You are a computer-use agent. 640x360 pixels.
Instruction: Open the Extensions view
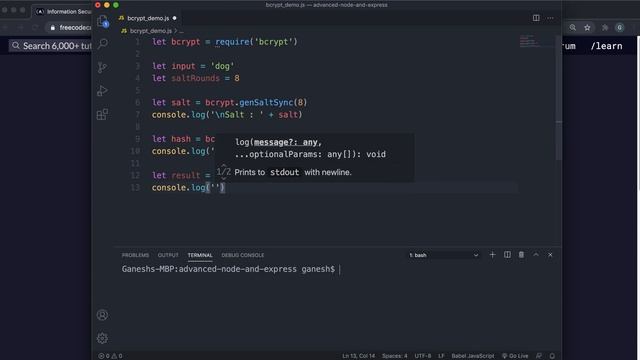(102, 114)
